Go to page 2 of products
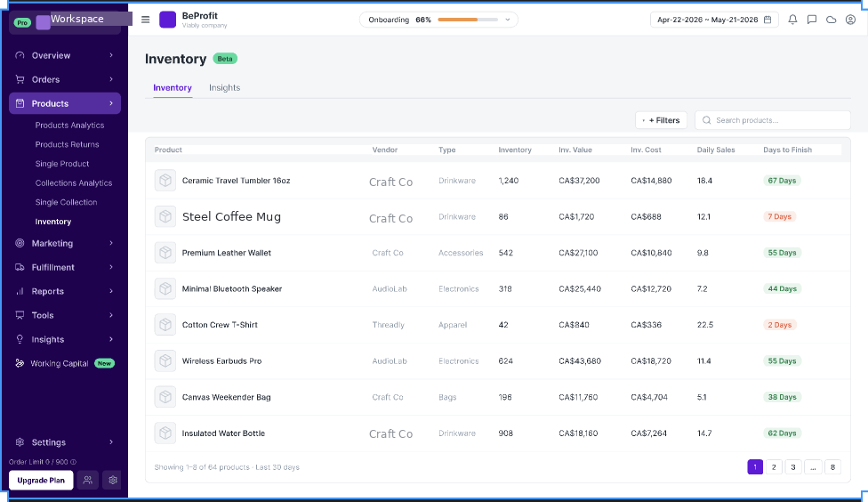 pyautogui.click(x=774, y=467)
